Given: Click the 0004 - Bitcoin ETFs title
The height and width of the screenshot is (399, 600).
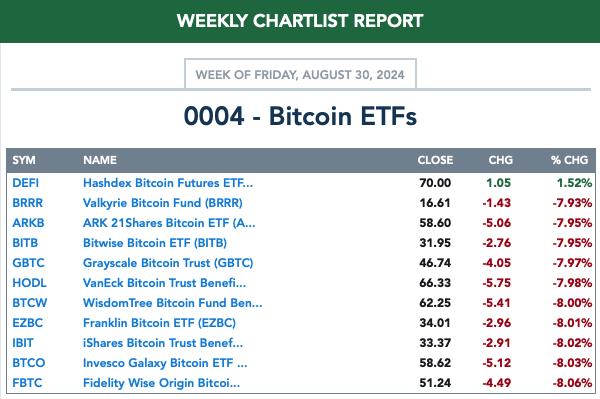Looking at the screenshot, I should 300,116.
